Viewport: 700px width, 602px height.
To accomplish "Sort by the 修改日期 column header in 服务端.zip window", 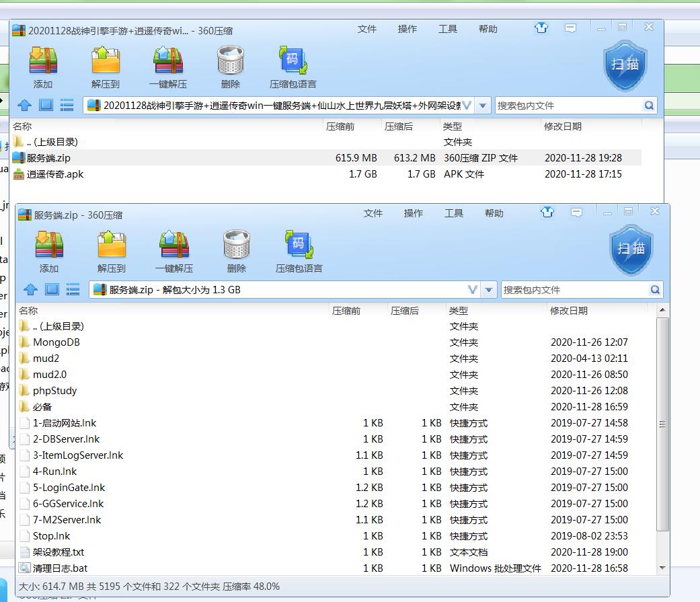I will 569,311.
